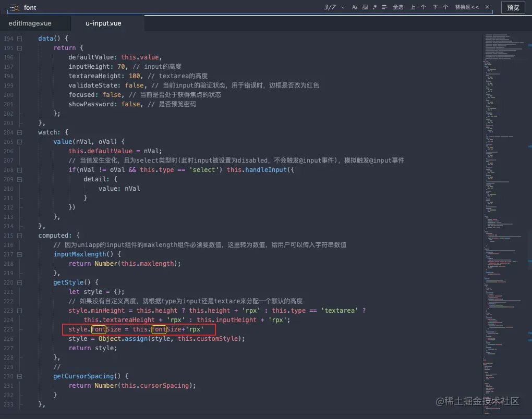Collapse the value(nVal, oVal) block at line 205
This screenshot has width=532, height=419.
[x=20, y=142]
